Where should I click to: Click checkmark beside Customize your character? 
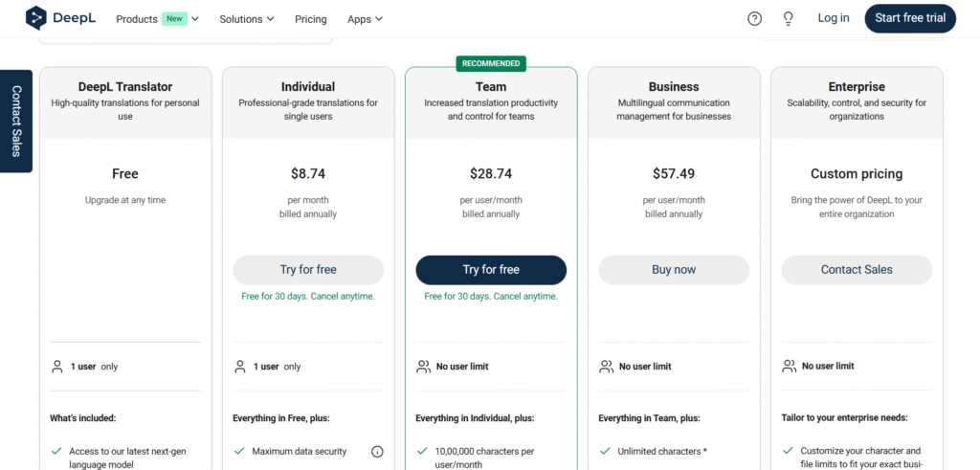[789, 451]
